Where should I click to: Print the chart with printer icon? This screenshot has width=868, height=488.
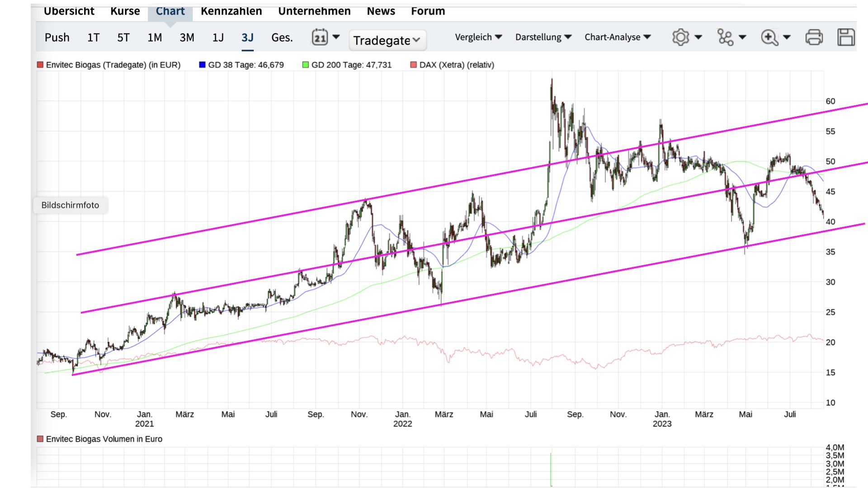814,37
